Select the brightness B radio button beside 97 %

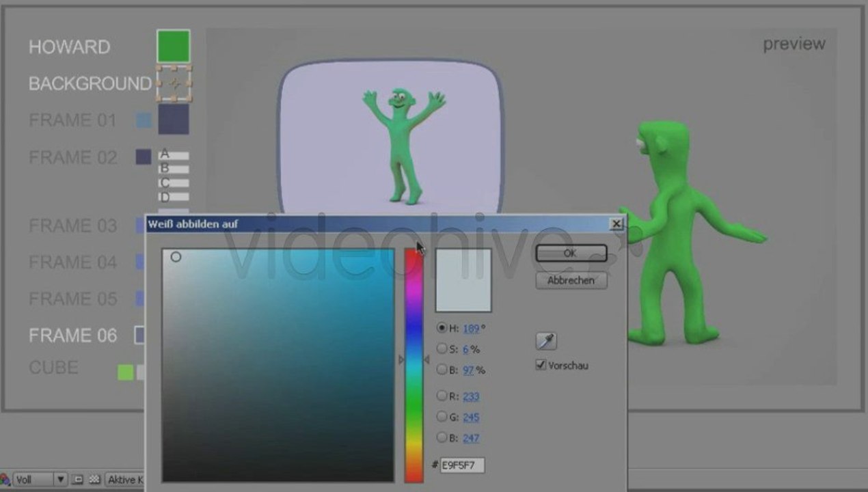442,370
